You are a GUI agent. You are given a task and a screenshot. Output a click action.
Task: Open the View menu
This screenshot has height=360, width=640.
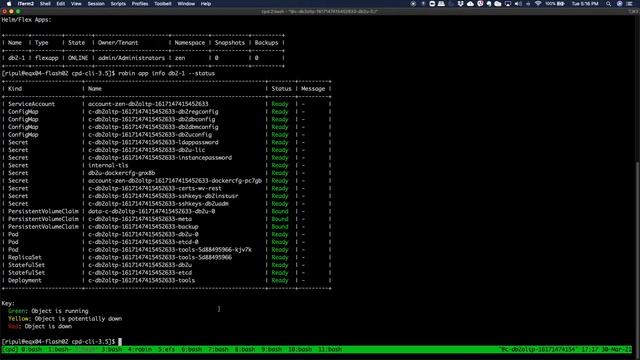(76, 4)
